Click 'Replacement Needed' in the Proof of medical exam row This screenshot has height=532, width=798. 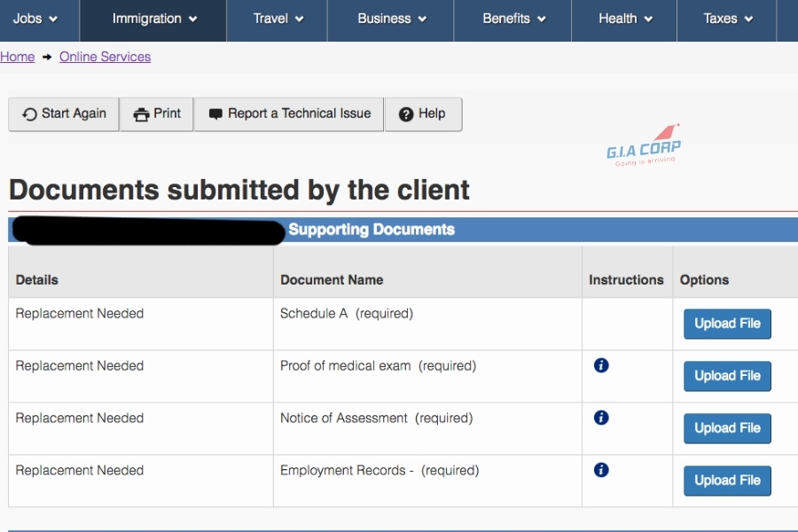point(80,366)
